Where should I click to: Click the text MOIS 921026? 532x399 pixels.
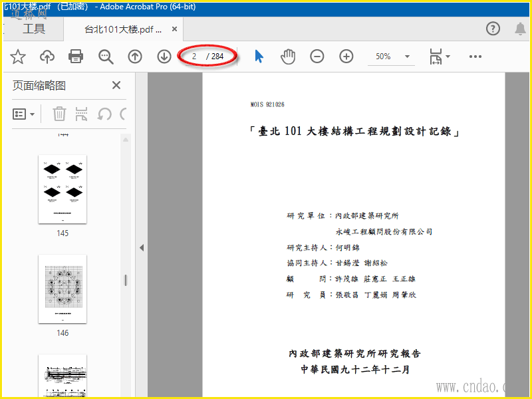tap(267, 104)
